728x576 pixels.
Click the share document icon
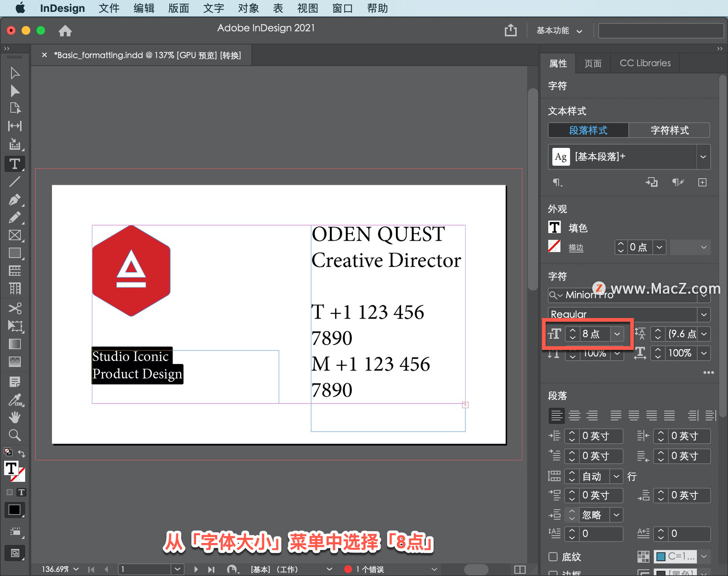(x=510, y=30)
